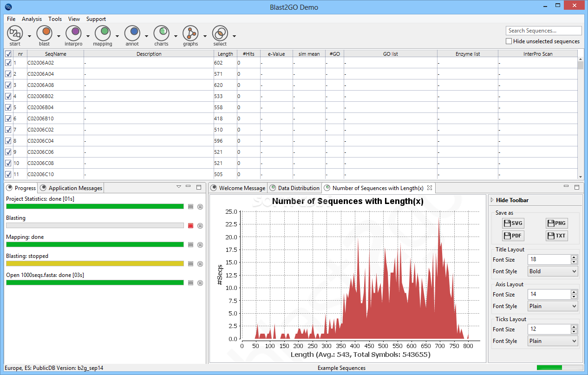Image resolution: width=588 pixels, height=375 pixels.
Task: Open the Analysis menu
Action: [x=32, y=19]
